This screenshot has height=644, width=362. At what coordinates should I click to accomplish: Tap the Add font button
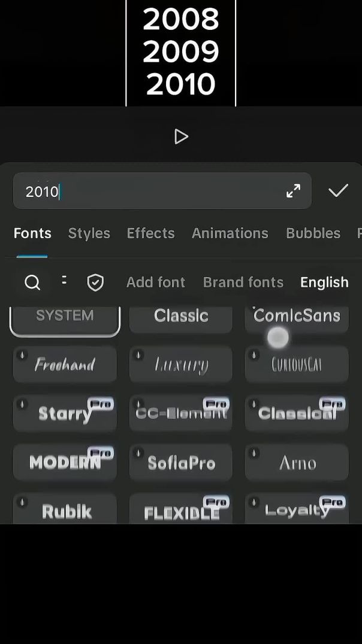(155, 282)
